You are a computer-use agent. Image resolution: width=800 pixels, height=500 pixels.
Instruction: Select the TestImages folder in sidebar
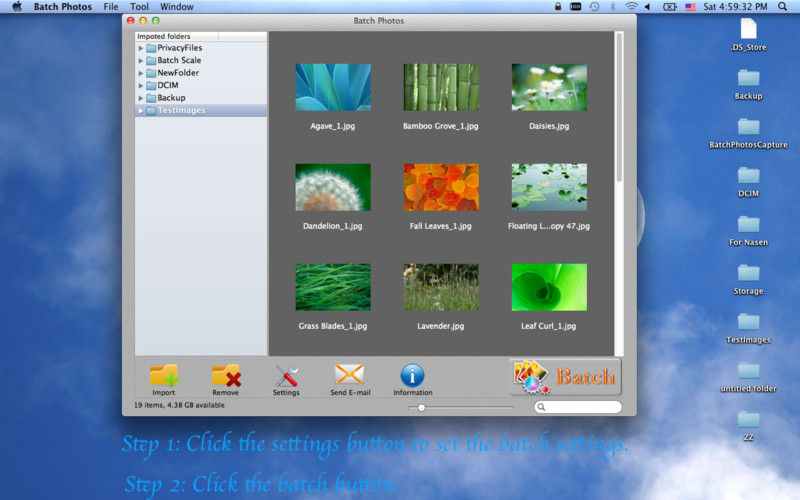click(x=201, y=110)
